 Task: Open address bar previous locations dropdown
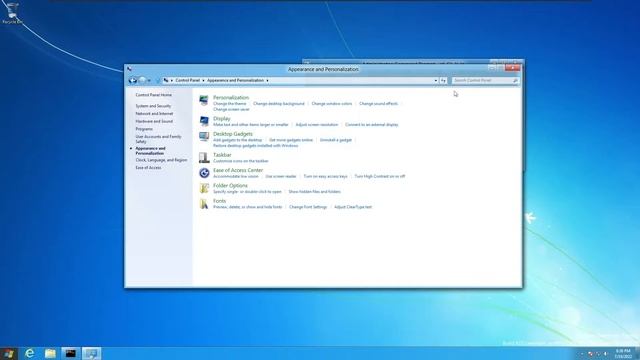coord(436,80)
